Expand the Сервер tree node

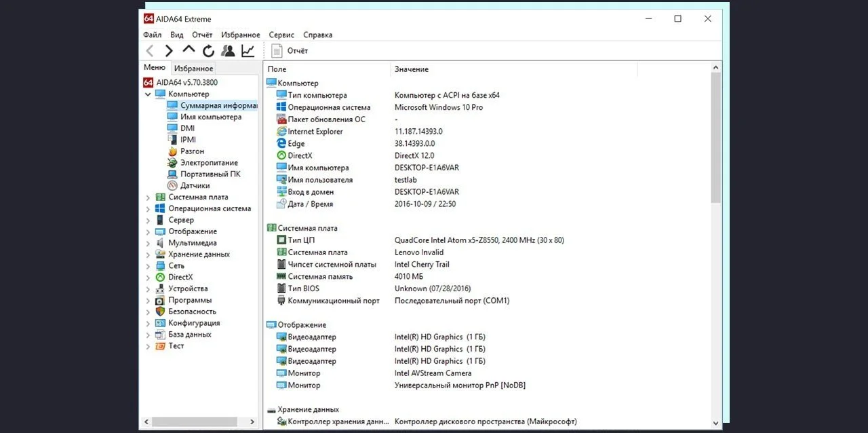[x=148, y=221]
